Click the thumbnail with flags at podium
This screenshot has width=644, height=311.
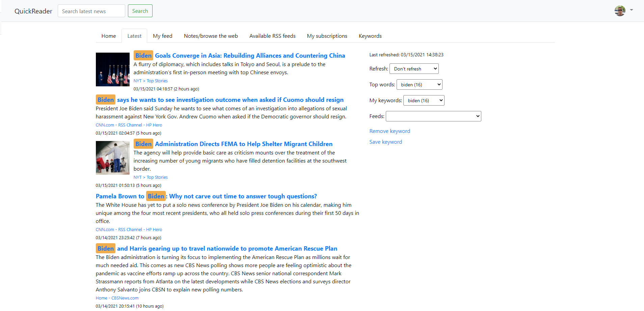[x=113, y=69]
